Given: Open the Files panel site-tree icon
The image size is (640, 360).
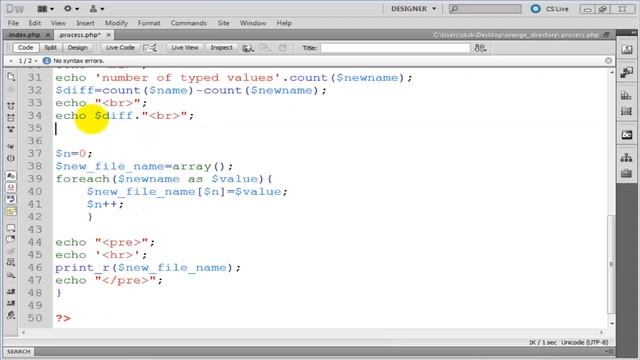Looking at the screenshot, I should tap(627, 157).
